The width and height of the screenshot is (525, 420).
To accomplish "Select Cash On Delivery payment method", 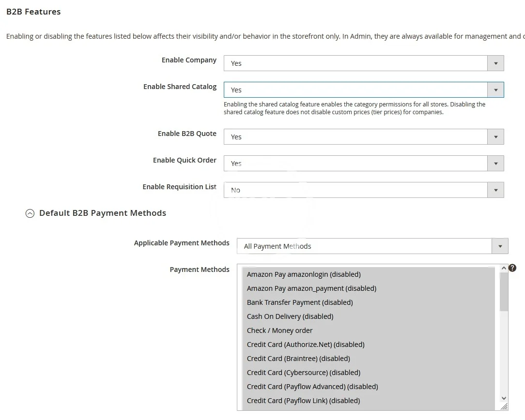I will [290, 316].
